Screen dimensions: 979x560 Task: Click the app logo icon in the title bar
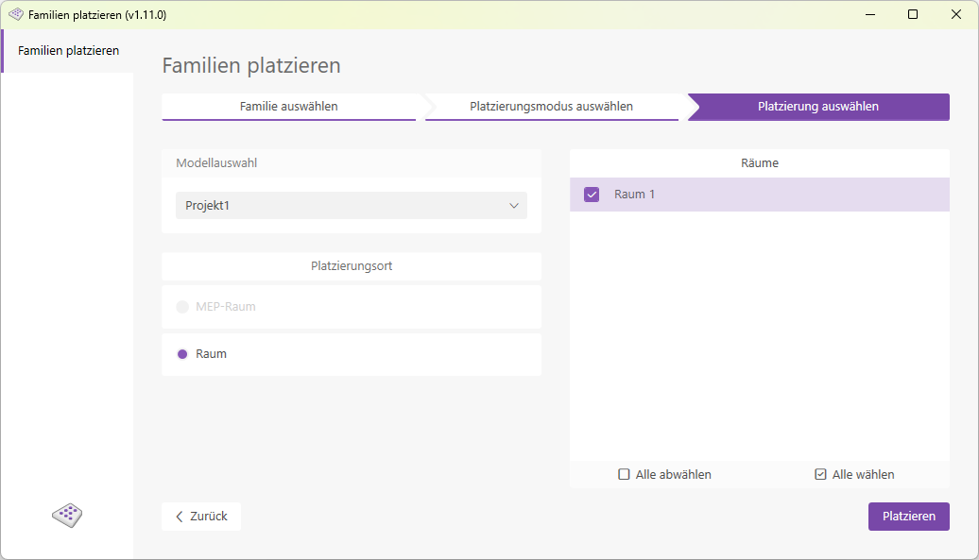15,14
